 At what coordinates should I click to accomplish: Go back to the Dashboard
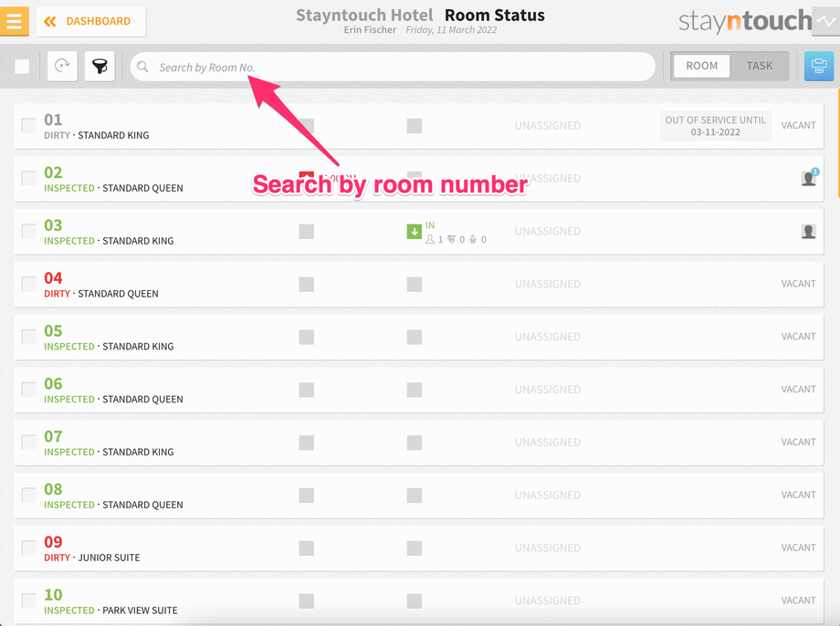click(x=91, y=21)
